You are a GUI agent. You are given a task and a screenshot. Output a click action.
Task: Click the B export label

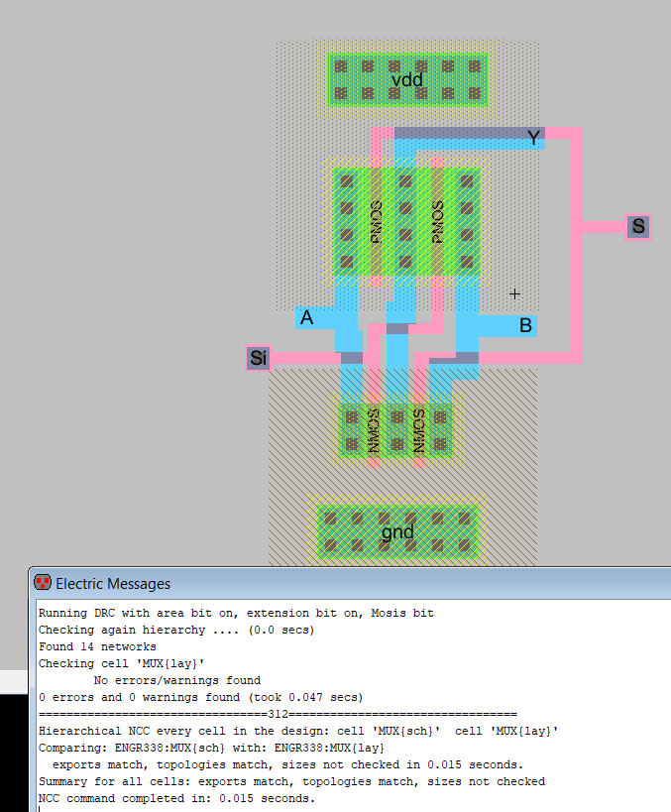coord(525,325)
